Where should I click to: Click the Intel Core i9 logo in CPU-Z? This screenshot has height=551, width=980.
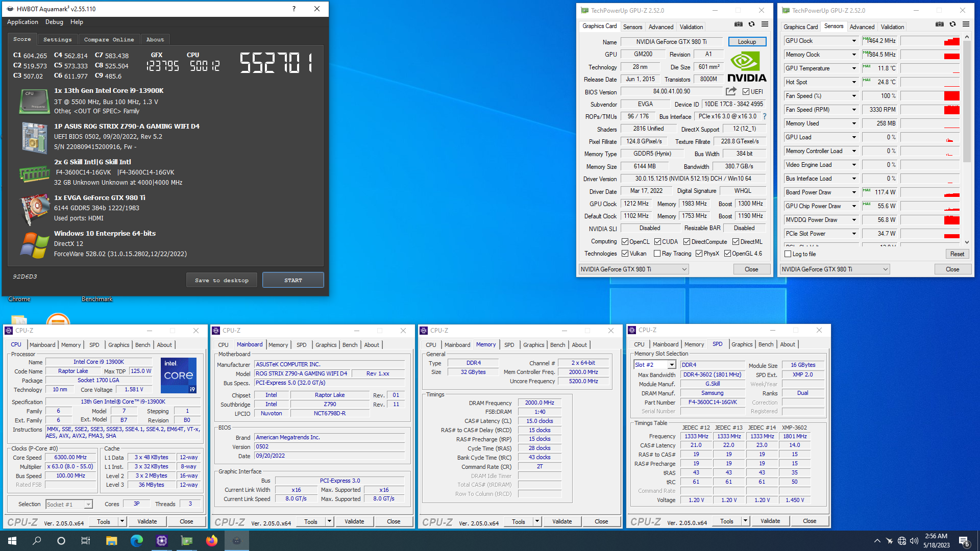click(179, 375)
